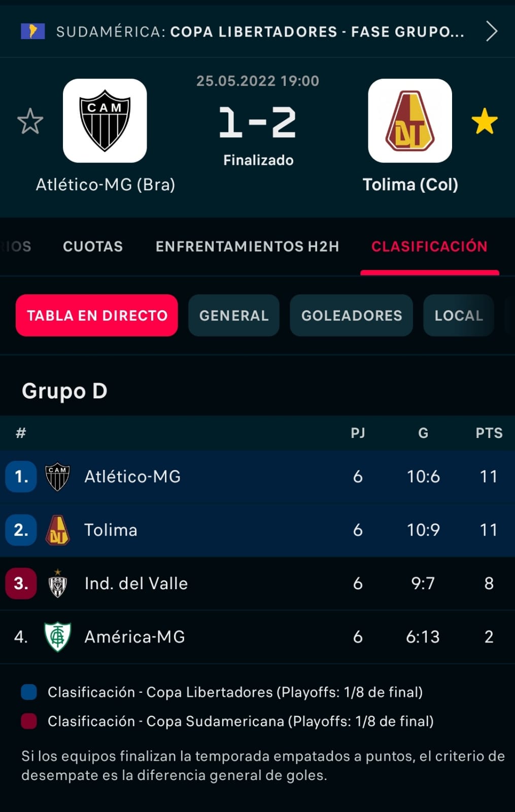This screenshot has width=515, height=812.
Task: Select the Clasificación tab
Action: pos(429,247)
